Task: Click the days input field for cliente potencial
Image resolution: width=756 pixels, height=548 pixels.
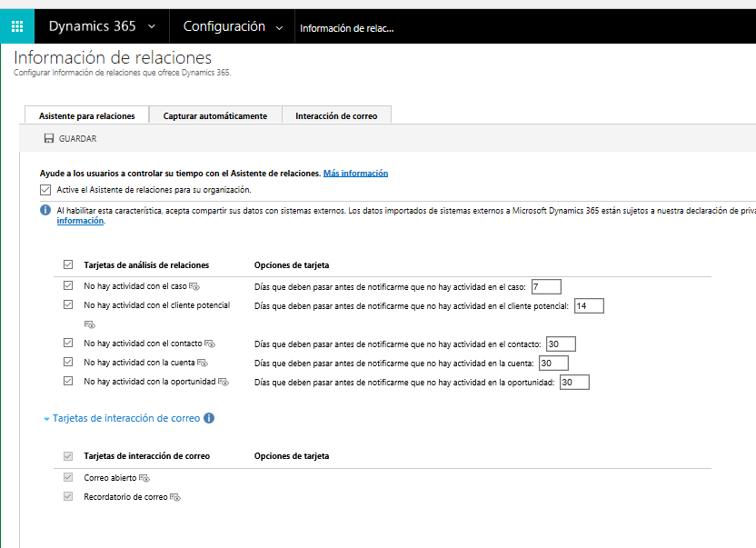Action: tap(588, 306)
